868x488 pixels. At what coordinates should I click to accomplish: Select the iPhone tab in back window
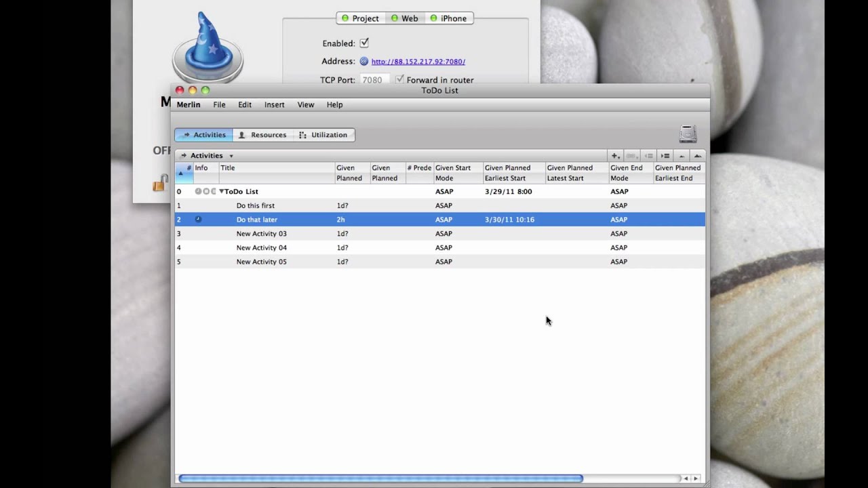449,18
